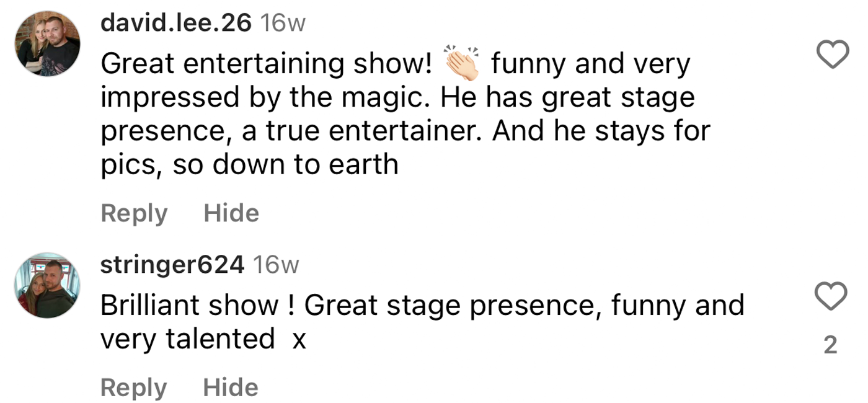Open david.lee.26's profile picture
Image resolution: width=868 pixels, height=403 pixels.
(48, 43)
